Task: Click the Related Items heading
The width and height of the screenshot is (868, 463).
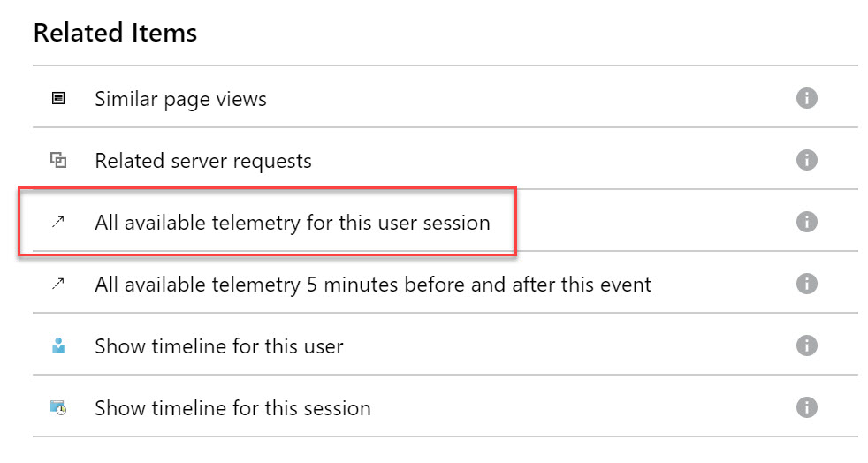Action: (115, 34)
